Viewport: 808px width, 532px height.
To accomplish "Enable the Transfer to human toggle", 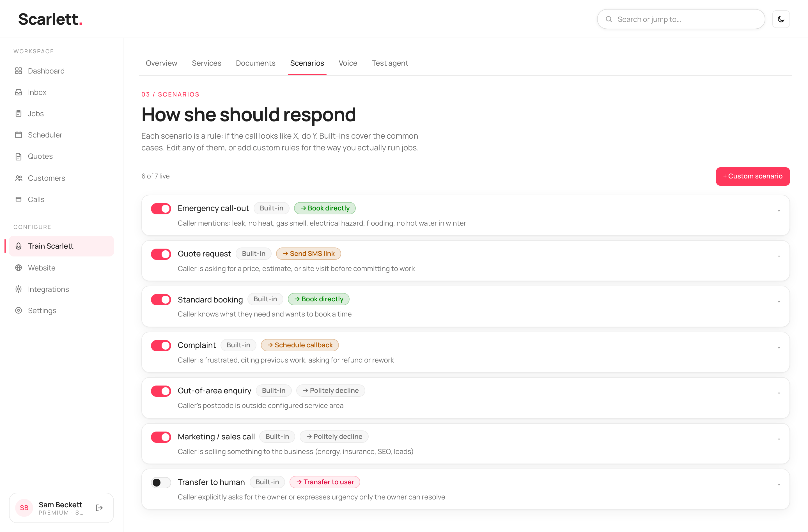I will click(x=161, y=482).
